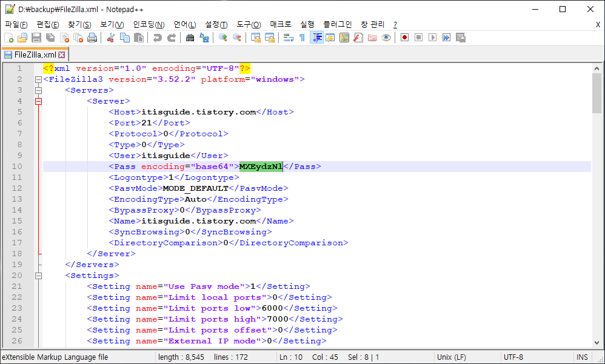Collapse the Servers node at line 3
Screen dimensions: 605x364
[38, 90]
